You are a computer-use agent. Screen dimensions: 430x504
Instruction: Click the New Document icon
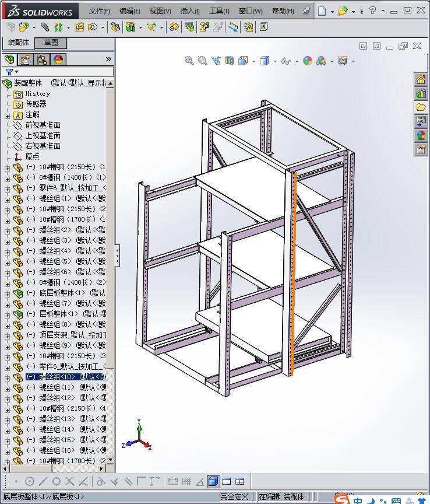(322, 11)
